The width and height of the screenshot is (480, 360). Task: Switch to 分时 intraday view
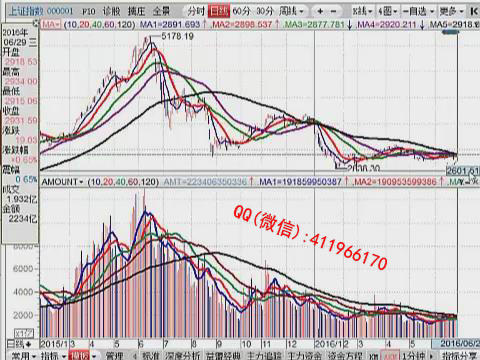(x=196, y=11)
